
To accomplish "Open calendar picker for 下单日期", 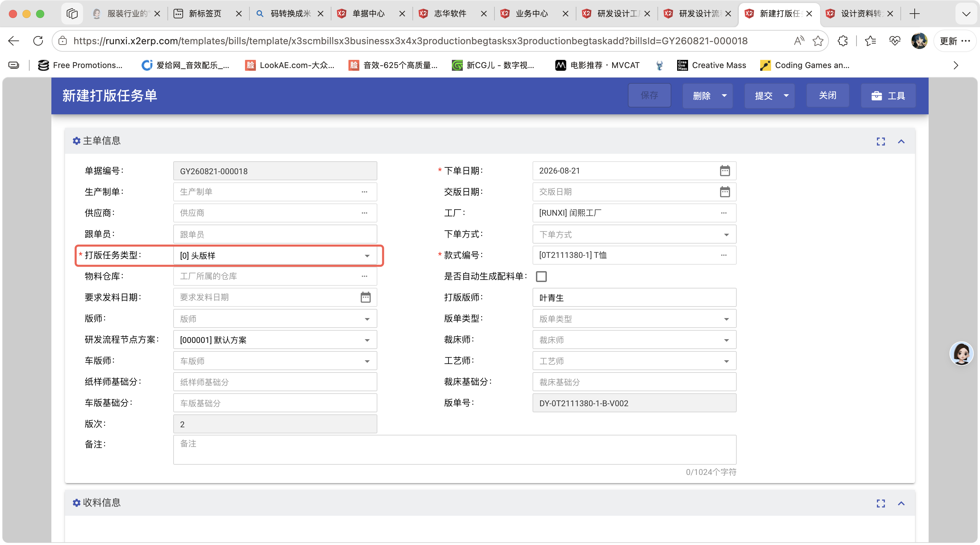I will pos(725,171).
